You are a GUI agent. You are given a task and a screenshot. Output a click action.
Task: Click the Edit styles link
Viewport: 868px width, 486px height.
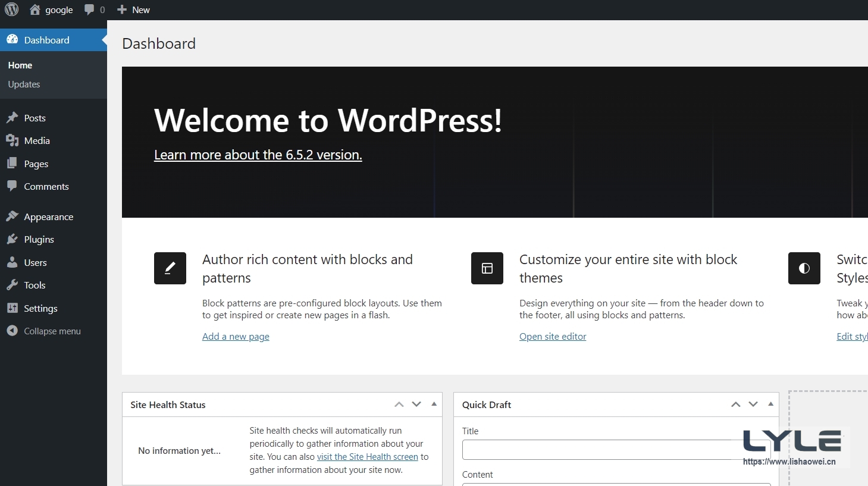point(852,337)
